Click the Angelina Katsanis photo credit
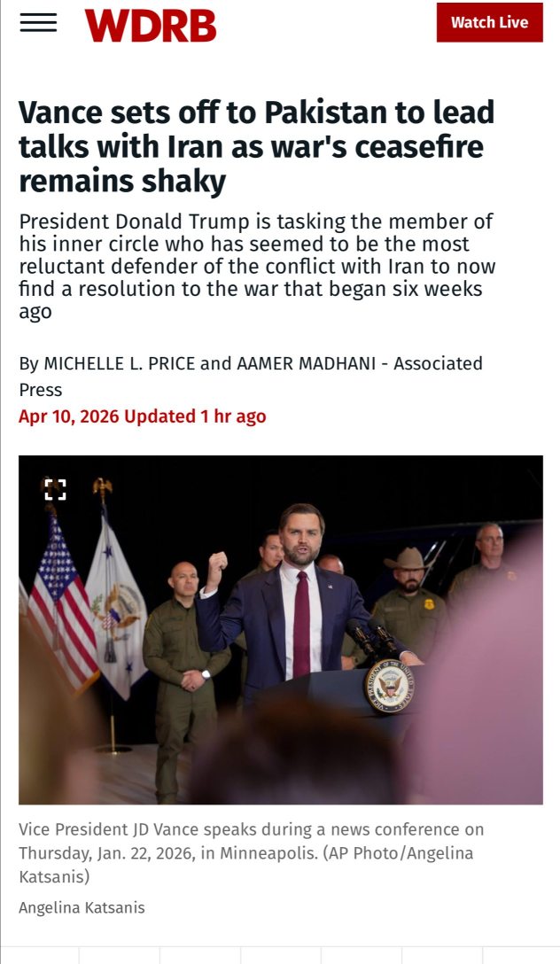Image resolution: width=560 pixels, height=964 pixels. click(82, 907)
